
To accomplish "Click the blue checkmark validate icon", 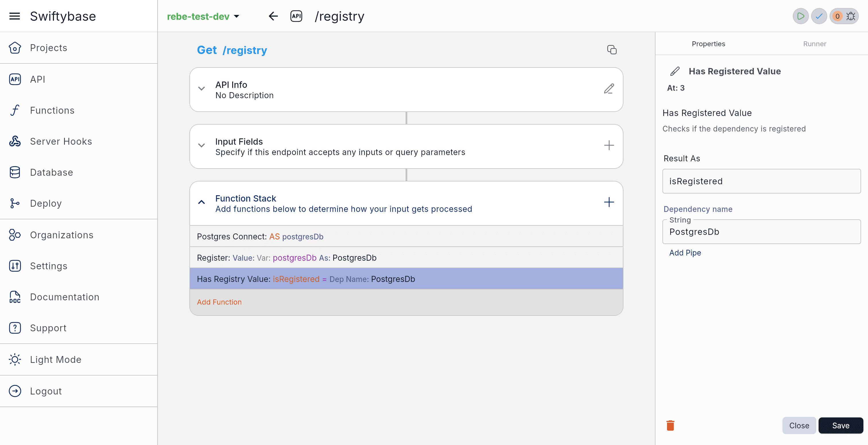I will [819, 16].
